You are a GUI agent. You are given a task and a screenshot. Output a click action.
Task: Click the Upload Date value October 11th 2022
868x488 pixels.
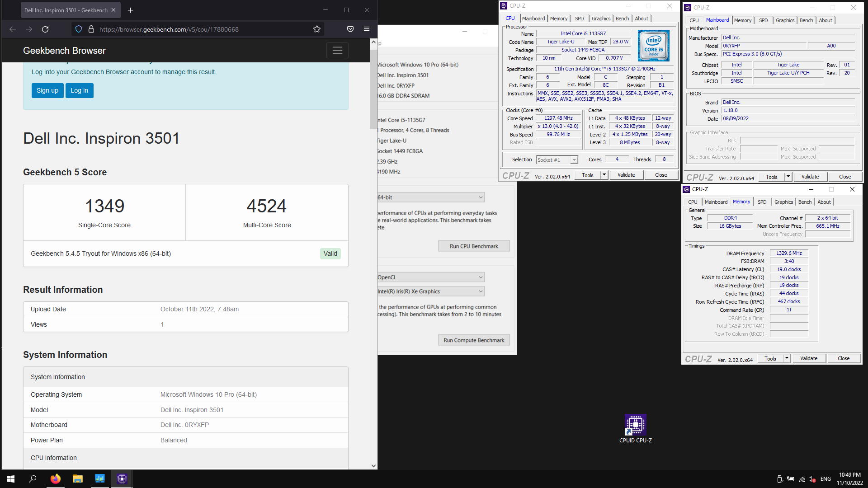[x=199, y=309]
